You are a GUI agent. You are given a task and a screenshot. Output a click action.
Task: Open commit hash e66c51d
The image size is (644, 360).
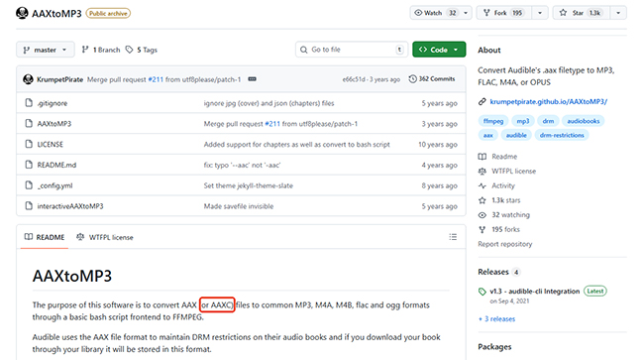click(354, 79)
